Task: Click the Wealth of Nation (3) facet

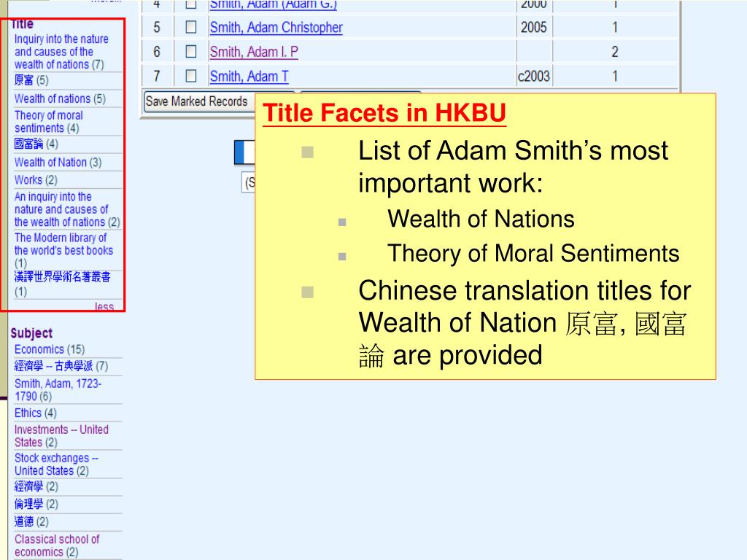Action: pyautogui.click(x=58, y=163)
